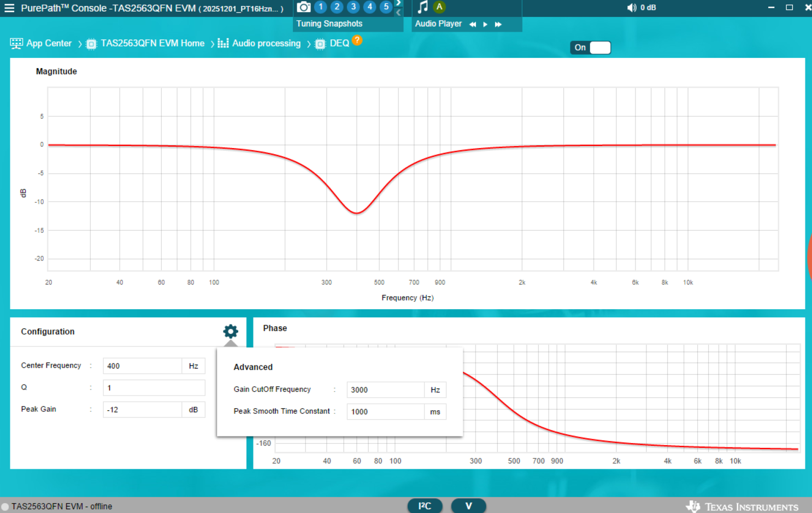Viewport: 812px width, 513px height.
Task: Click the green A audio source icon
Action: [x=439, y=7]
